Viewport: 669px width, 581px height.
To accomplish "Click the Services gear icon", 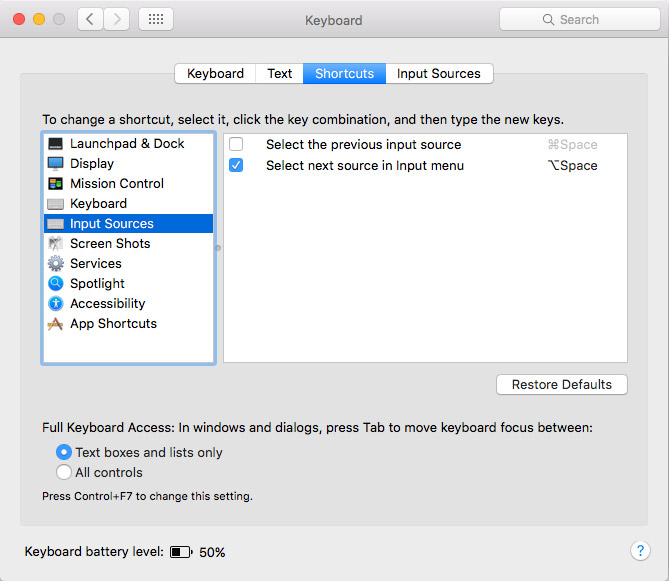I will 55,264.
